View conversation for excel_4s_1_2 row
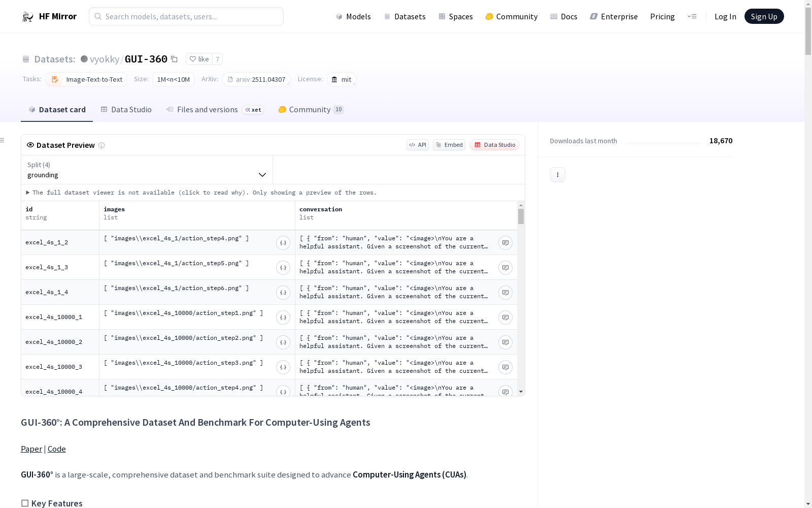The width and height of the screenshot is (812, 508). point(505,243)
